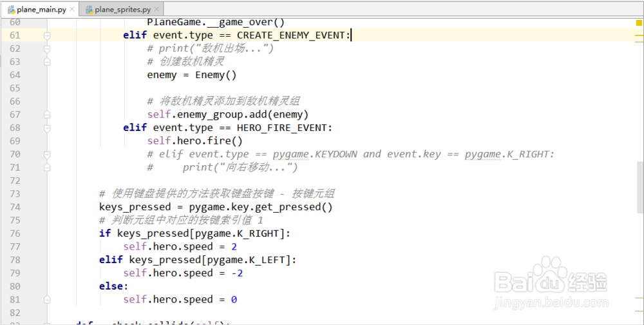Click the 'else:' keyword on line 80
This screenshot has width=644, height=325.
[x=114, y=286]
